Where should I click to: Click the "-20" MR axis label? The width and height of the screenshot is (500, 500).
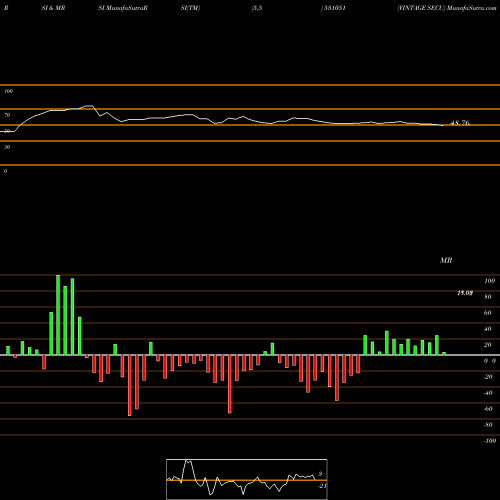(488, 377)
